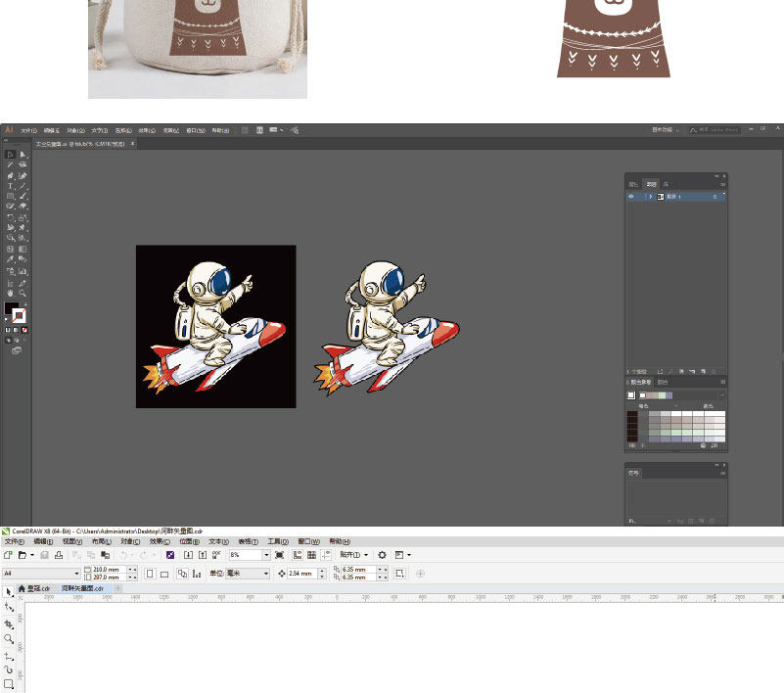
Task: Open the Illustrator File menu
Action: (28, 130)
